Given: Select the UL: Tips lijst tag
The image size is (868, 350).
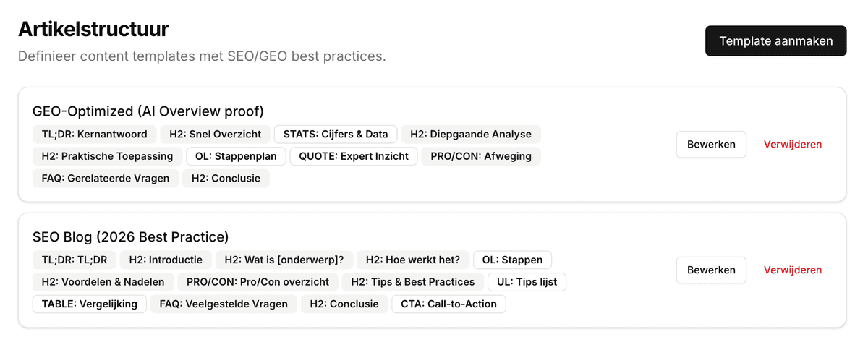Looking at the screenshot, I should [527, 282].
